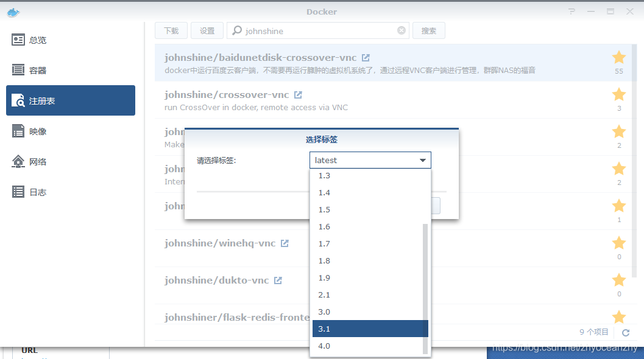Click the tag list scrollbar thumb
Viewport: 644px width, 359px height.
tap(425, 289)
